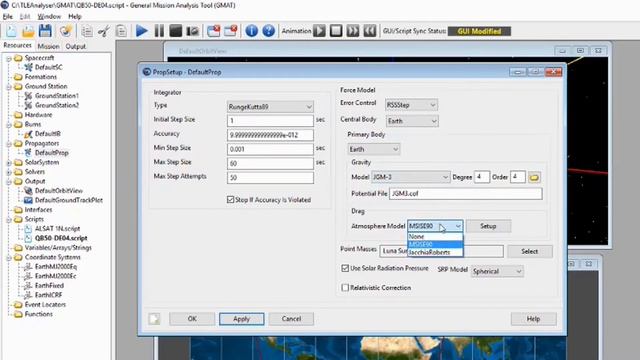
Task: Click the Max Step Size field
Action: pyautogui.click(x=270, y=163)
